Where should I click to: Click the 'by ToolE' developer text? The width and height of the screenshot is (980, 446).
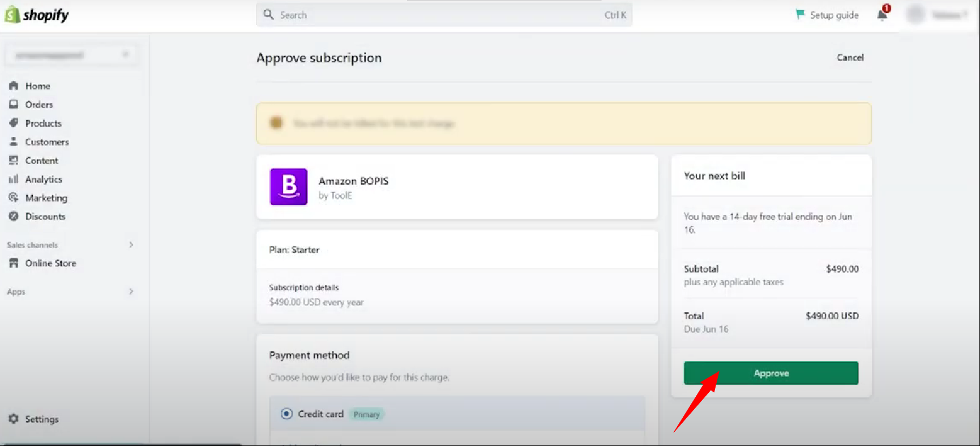[335, 196]
